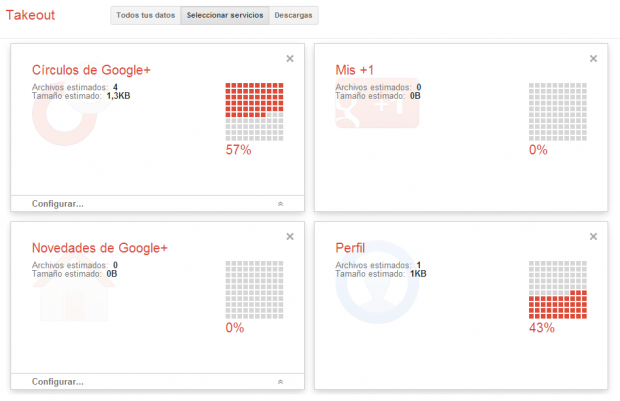This screenshot has height=401, width=620.
Task: Open Configurar... under Círculos de Google+
Action: tap(58, 204)
